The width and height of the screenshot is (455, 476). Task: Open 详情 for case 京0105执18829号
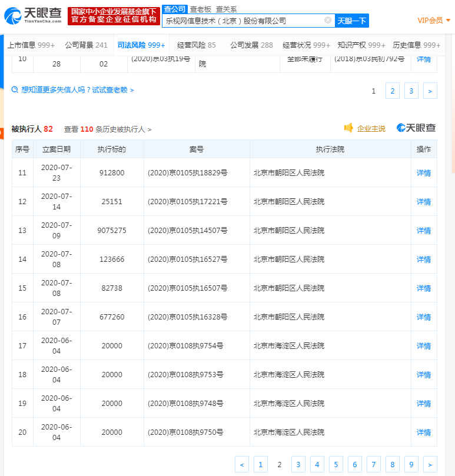(423, 173)
